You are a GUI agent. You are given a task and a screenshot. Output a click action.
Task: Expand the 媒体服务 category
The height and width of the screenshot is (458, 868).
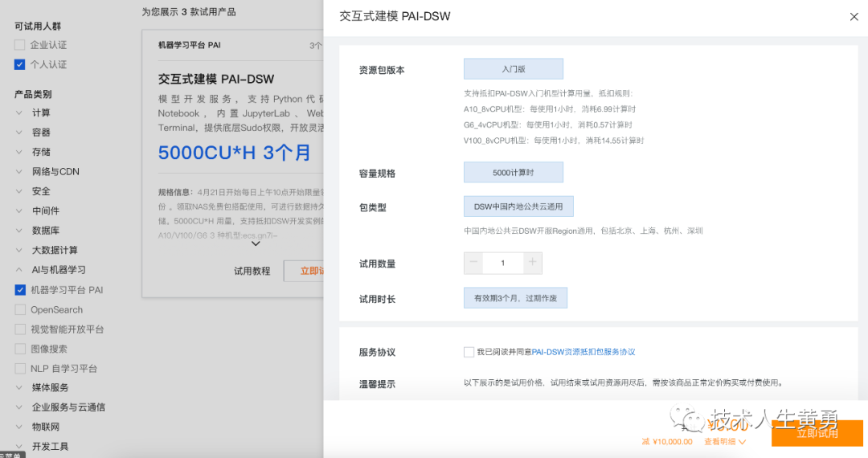pos(18,387)
